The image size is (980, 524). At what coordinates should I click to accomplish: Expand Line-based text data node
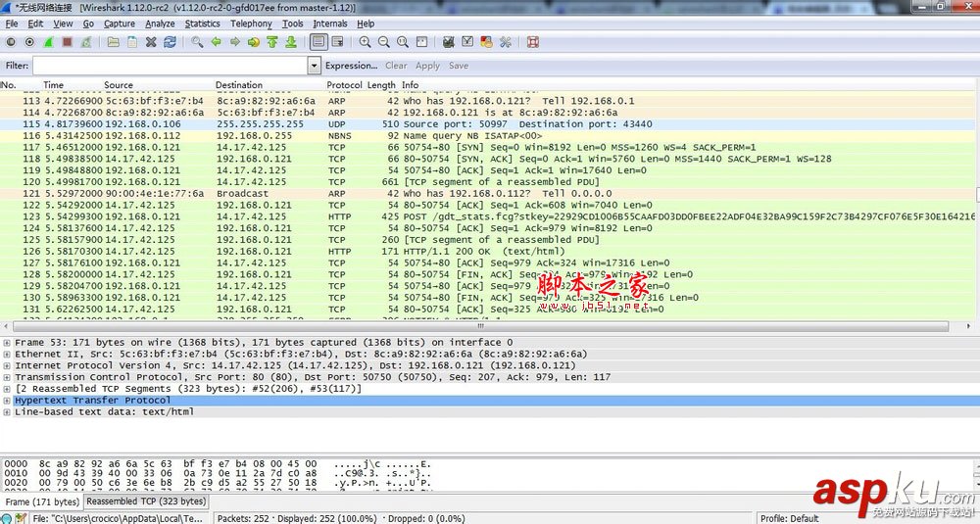(x=7, y=411)
